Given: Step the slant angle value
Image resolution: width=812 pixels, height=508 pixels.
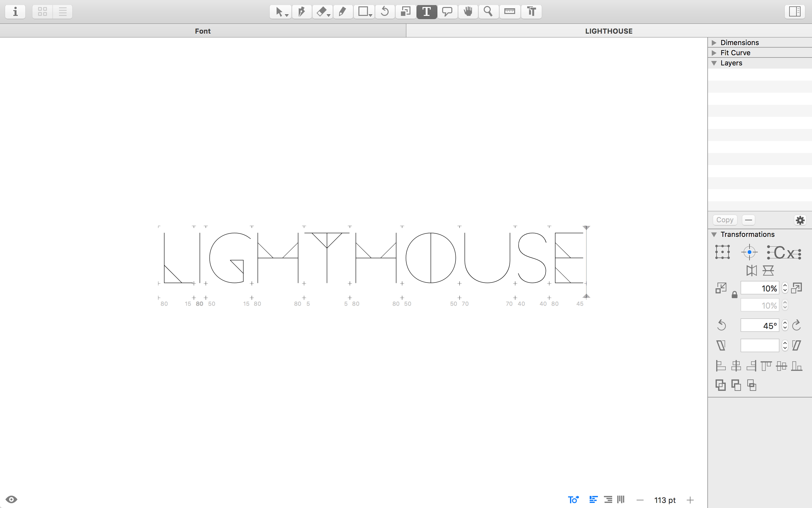Looking at the screenshot, I should [785, 345].
